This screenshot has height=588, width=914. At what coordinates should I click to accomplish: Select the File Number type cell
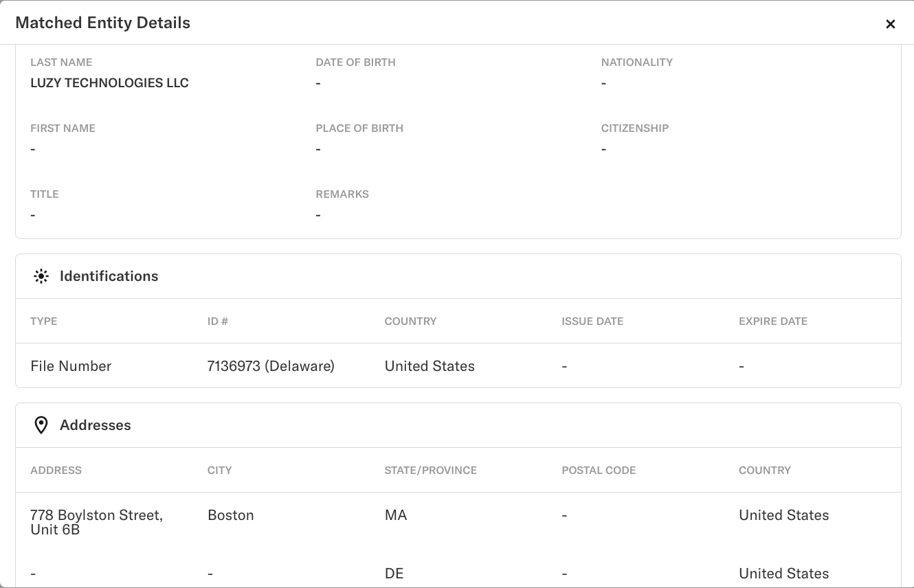pyautogui.click(x=71, y=366)
